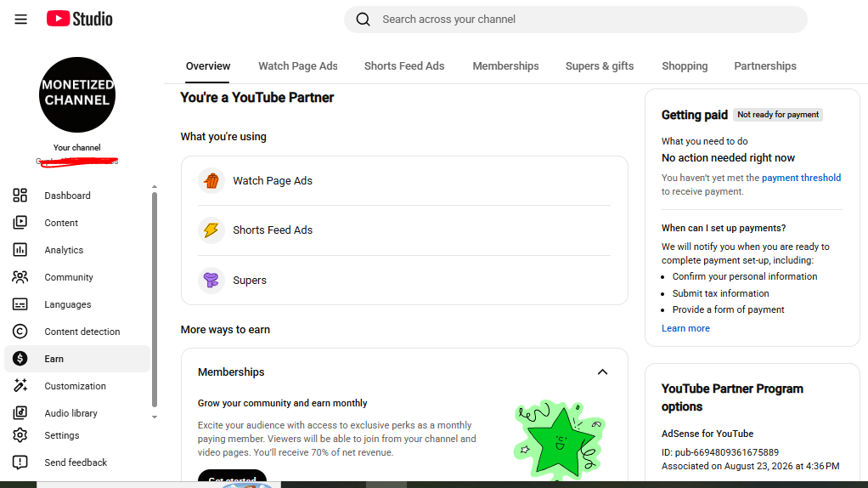Screen dimensions: 868x488
Task: Open the payment threshold link
Action: 801,178
